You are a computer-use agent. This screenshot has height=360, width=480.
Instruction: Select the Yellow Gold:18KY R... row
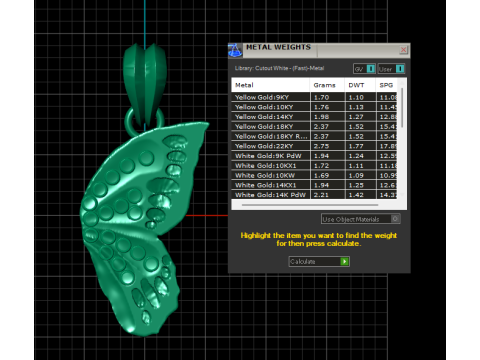point(314,136)
